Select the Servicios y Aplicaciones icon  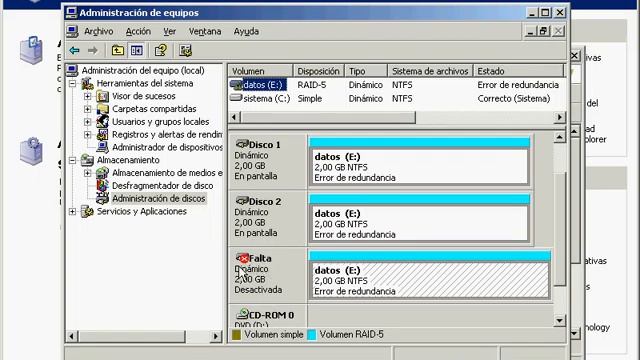(87, 211)
